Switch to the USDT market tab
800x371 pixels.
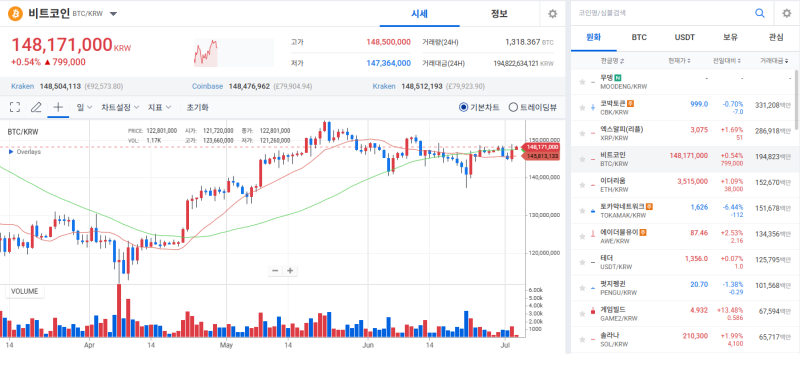tap(684, 37)
